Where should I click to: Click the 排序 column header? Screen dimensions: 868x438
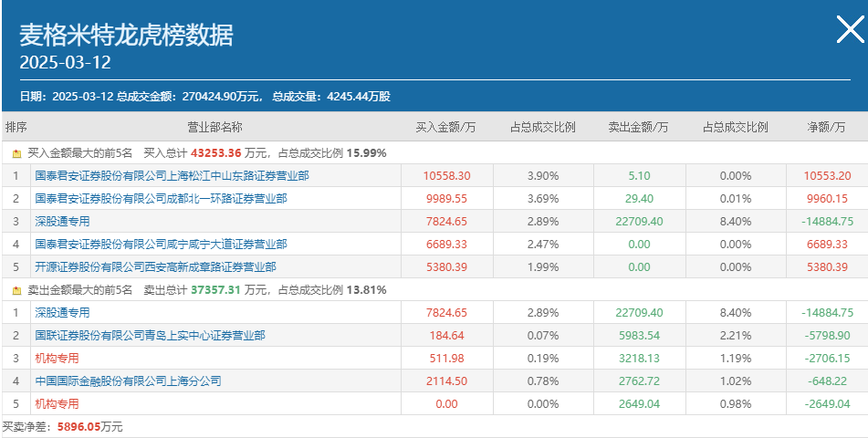point(16,128)
